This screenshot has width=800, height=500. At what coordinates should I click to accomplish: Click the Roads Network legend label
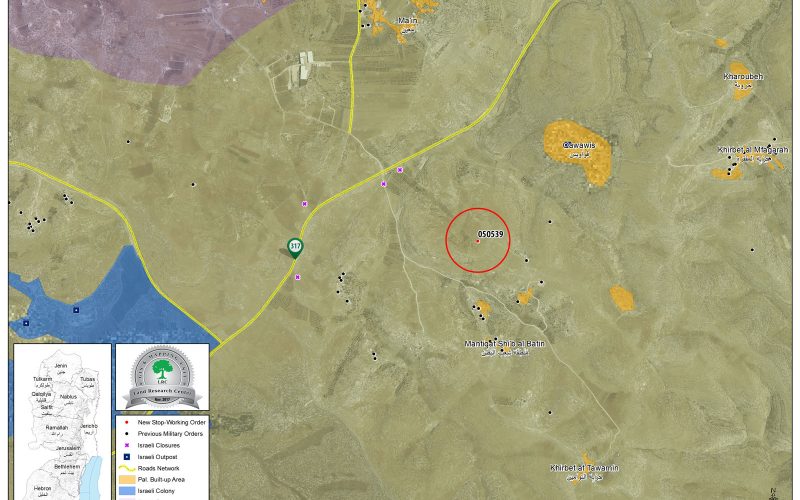click(x=158, y=468)
